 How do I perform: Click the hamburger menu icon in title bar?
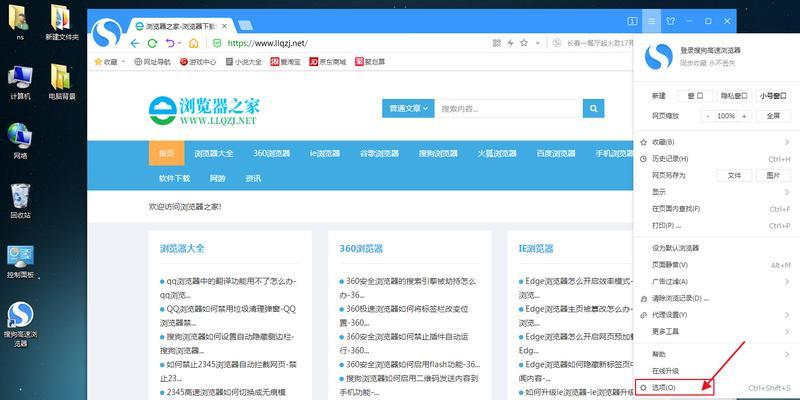(x=652, y=21)
